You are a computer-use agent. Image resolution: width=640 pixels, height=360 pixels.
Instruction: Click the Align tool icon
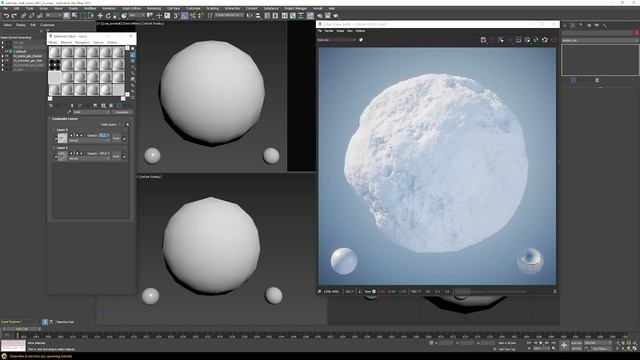(258, 16)
